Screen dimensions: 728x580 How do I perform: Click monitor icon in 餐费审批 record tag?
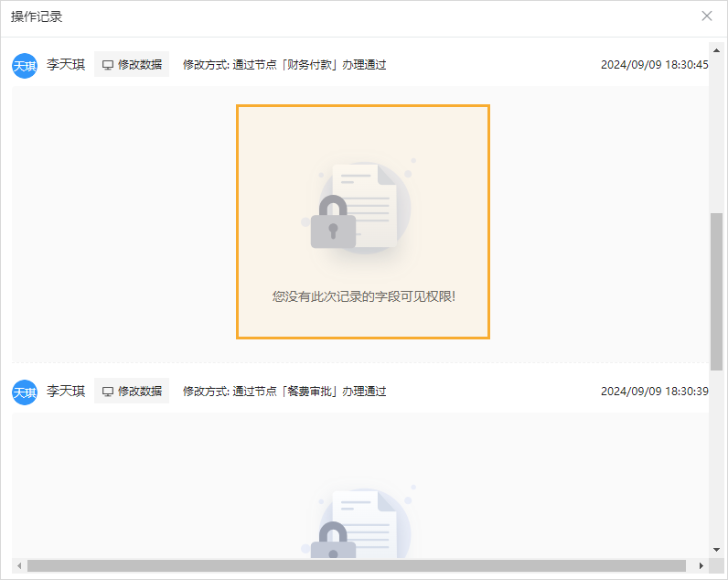click(108, 392)
